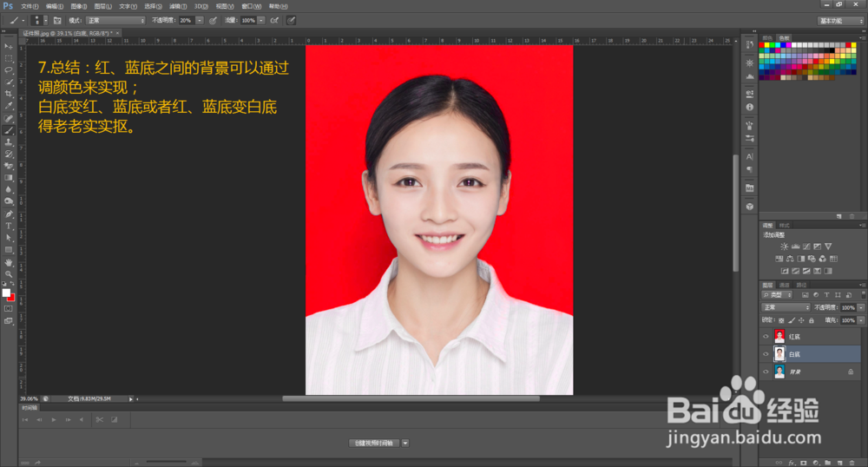The height and width of the screenshot is (467, 868).
Task: Open the layer blend mode 正常 dropdown
Action: point(786,307)
